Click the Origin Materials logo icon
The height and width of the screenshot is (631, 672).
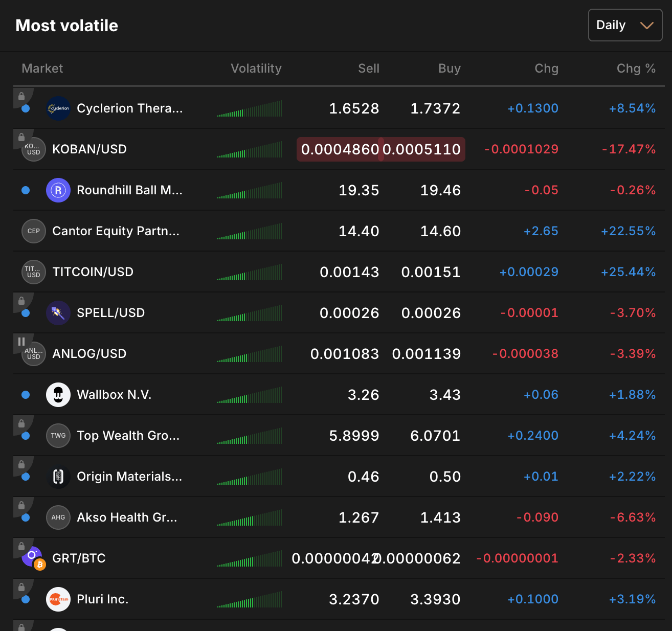tap(58, 477)
